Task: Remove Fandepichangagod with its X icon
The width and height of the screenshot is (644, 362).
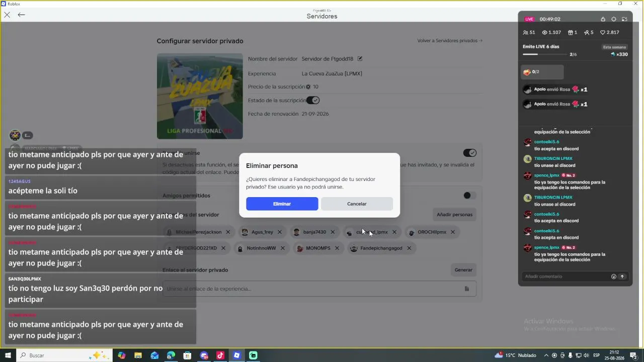Action: point(409,248)
